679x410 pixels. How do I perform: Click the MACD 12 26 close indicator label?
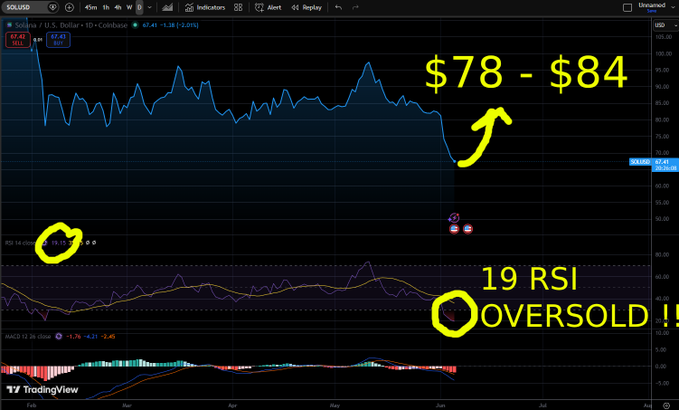[x=28, y=336]
